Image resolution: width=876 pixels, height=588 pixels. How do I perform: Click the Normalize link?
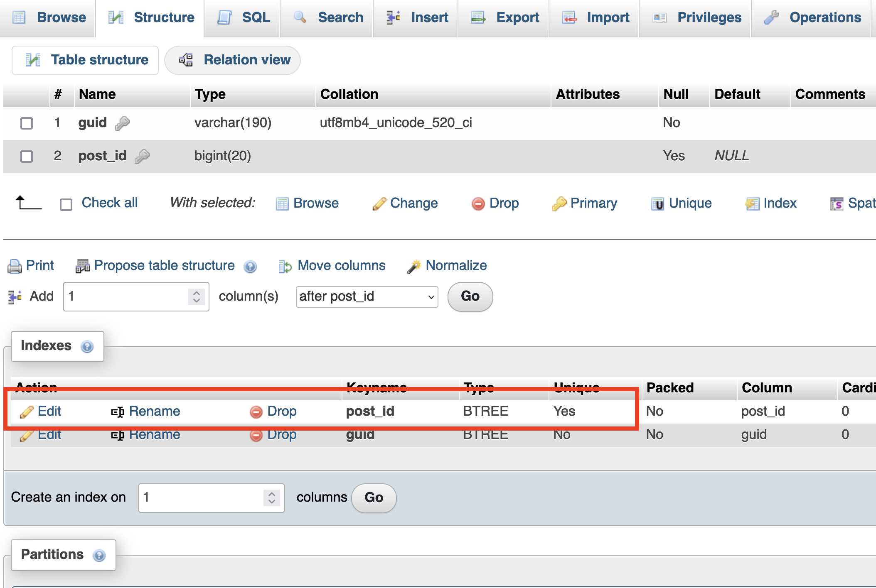(x=456, y=265)
